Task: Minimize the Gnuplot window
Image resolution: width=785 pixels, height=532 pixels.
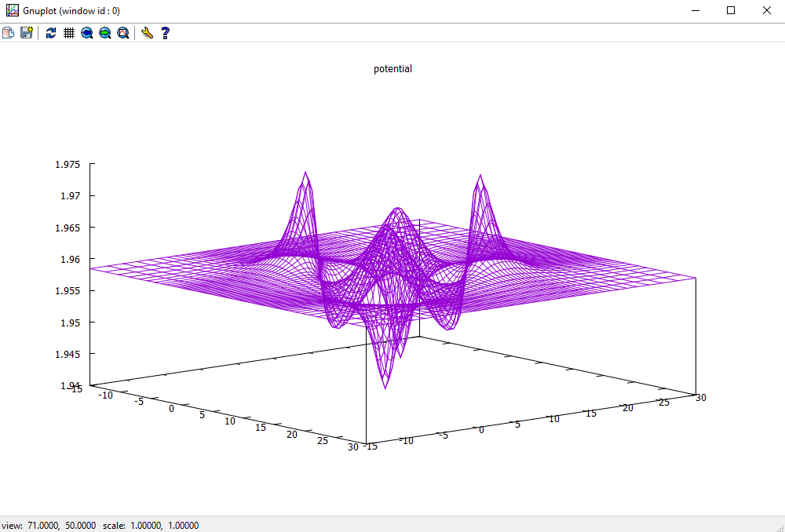Action: click(695, 10)
